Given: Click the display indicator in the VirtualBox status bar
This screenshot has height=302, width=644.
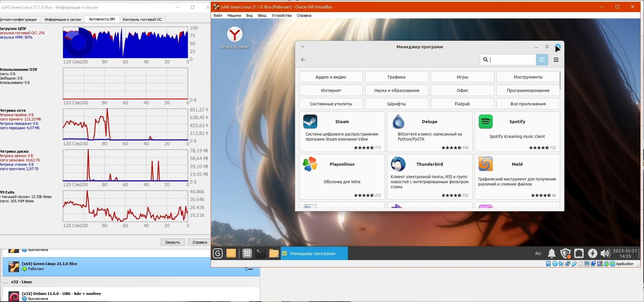Looking at the screenshot, I should coord(587,264).
